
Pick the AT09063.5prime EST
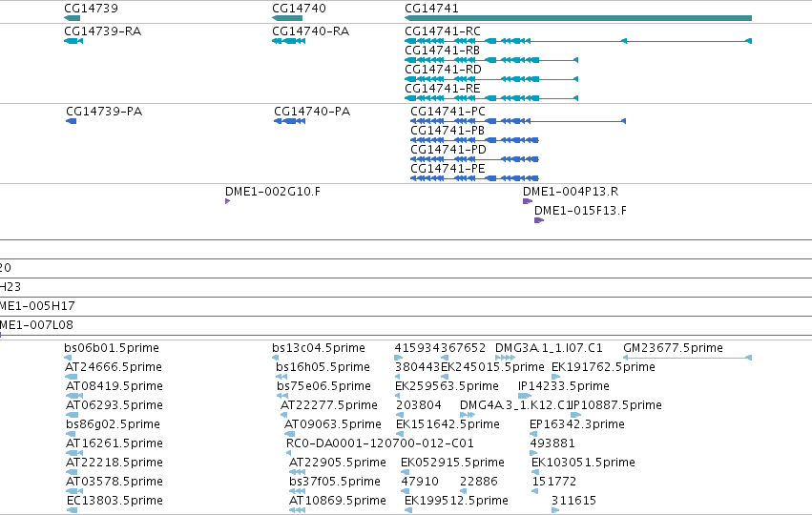(x=333, y=424)
